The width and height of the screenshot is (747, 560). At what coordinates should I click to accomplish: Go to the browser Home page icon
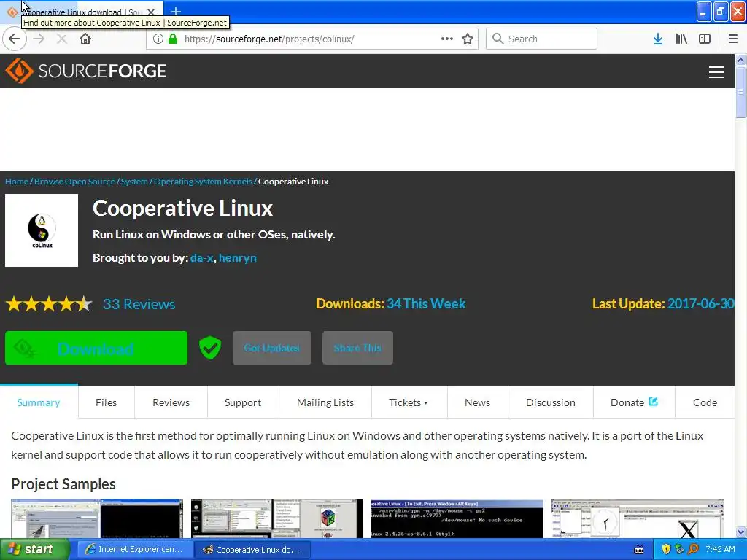click(x=85, y=39)
